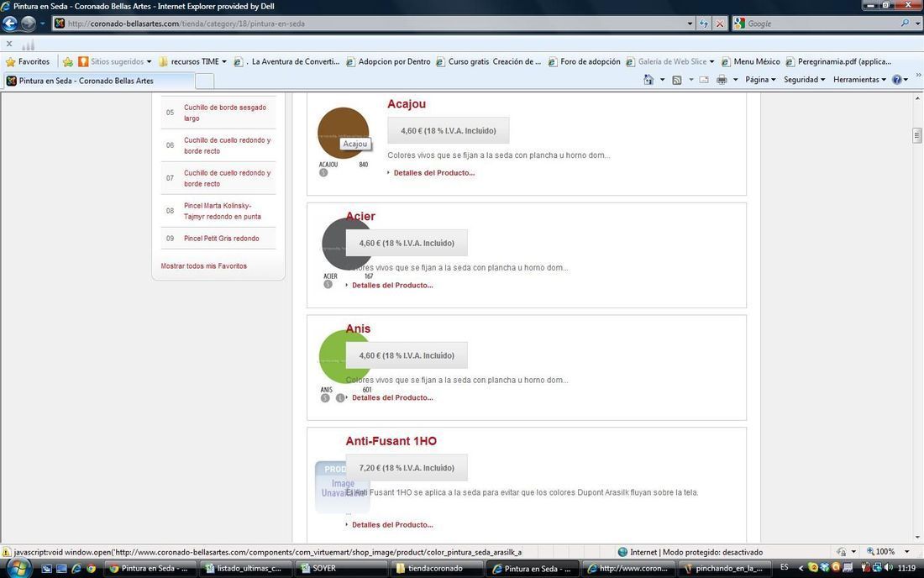
Task: Open Detalles del Producto for Acajou
Action: (433, 172)
